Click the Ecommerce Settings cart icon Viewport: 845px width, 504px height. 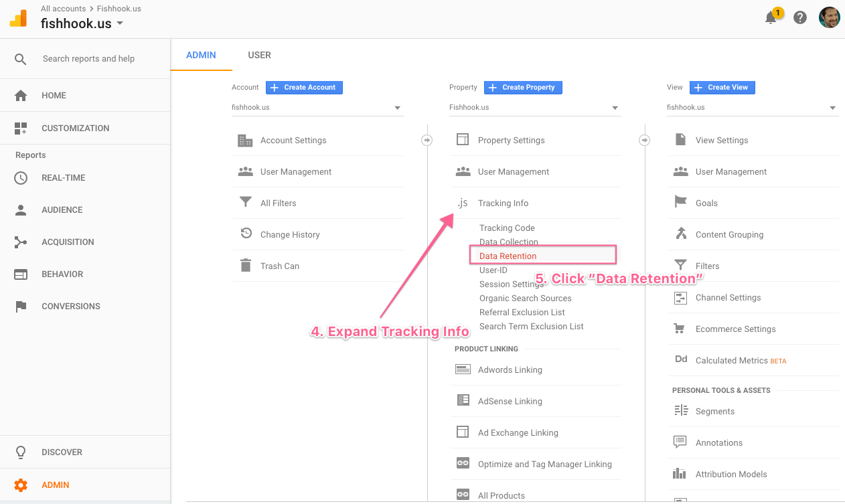click(x=680, y=329)
